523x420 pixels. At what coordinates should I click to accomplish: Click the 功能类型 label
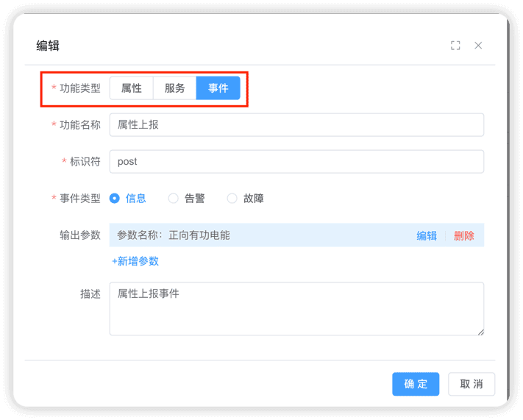[x=80, y=88]
